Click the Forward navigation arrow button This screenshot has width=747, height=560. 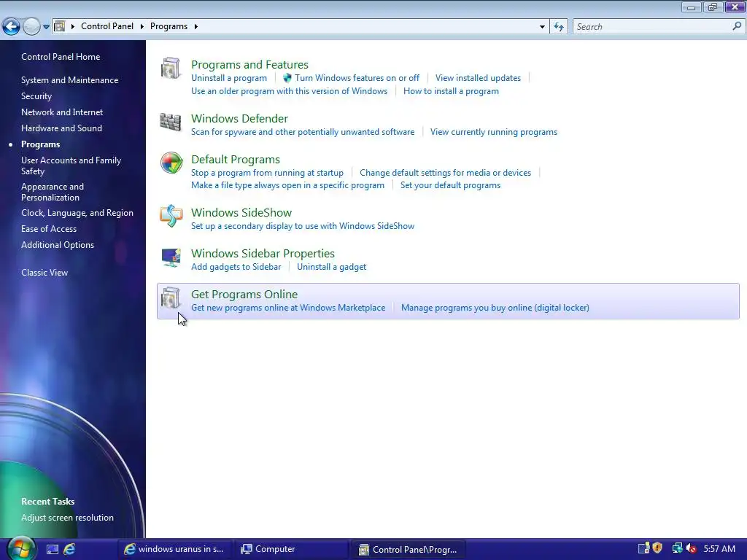(31, 27)
